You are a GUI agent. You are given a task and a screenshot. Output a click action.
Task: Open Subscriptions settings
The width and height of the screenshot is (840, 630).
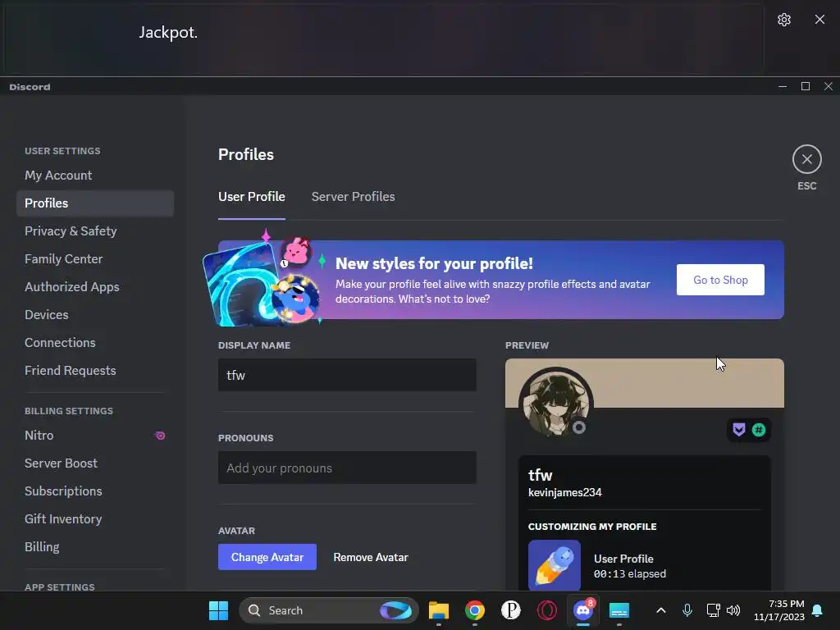pyautogui.click(x=95, y=491)
